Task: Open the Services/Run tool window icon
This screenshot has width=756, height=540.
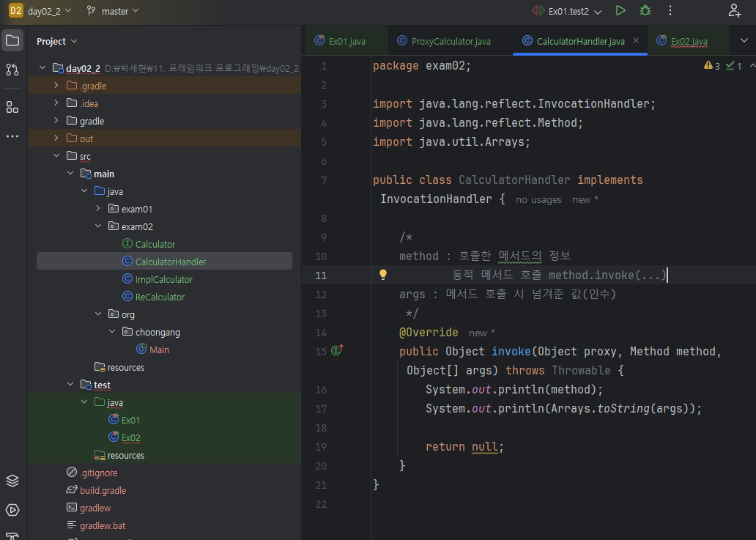Action: [12, 510]
